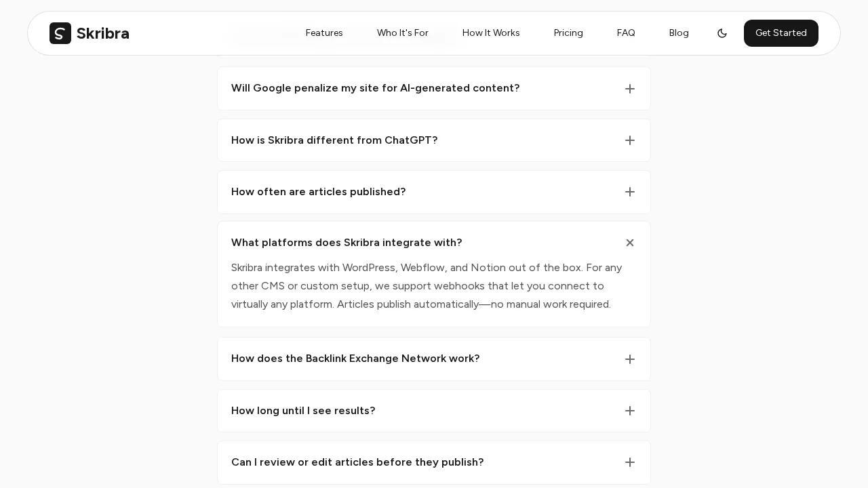
Task: Expand 'How is Skribra different from ChatGPT?'
Action: click(334, 140)
